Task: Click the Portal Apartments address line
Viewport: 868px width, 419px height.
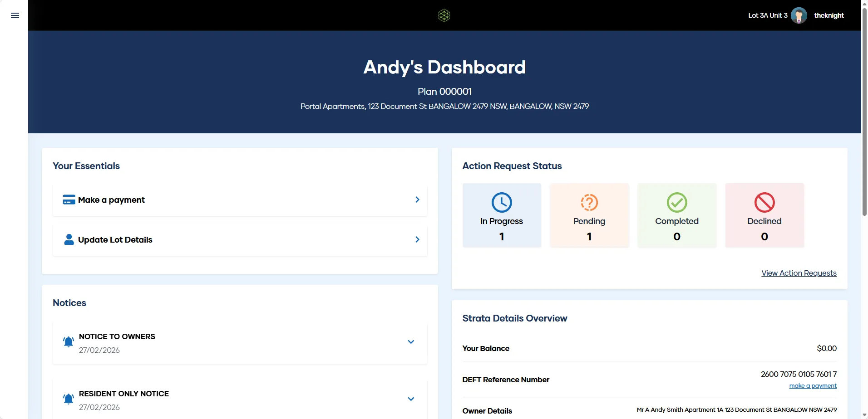Action: coord(444,106)
